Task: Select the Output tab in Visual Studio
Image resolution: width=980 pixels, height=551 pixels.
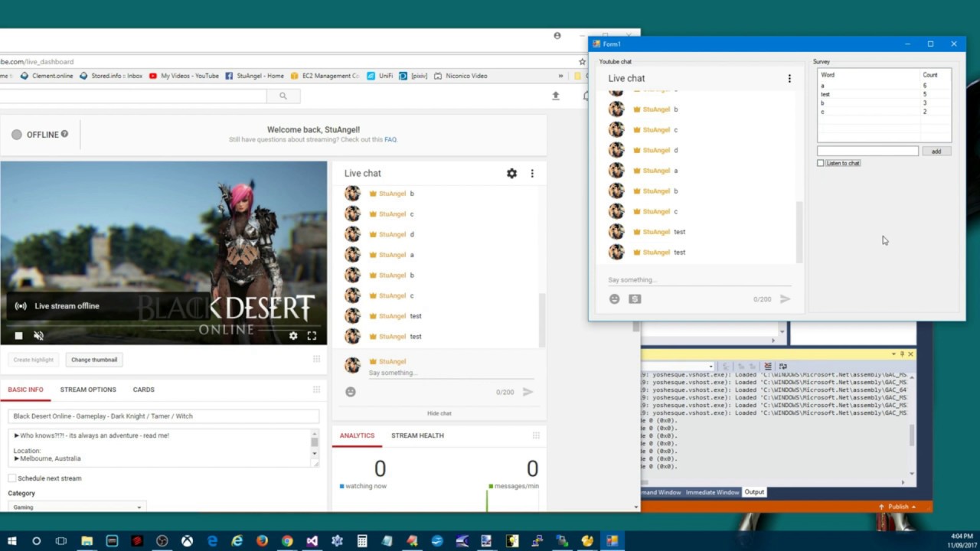Action: coord(754,492)
